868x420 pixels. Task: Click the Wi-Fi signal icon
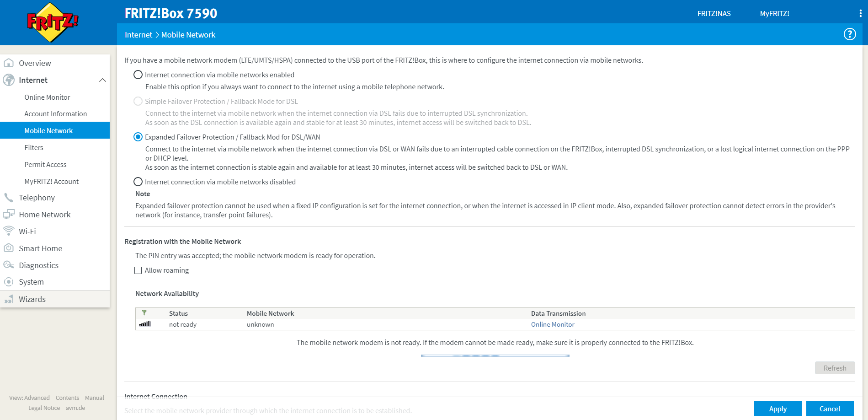click(9, 232)
